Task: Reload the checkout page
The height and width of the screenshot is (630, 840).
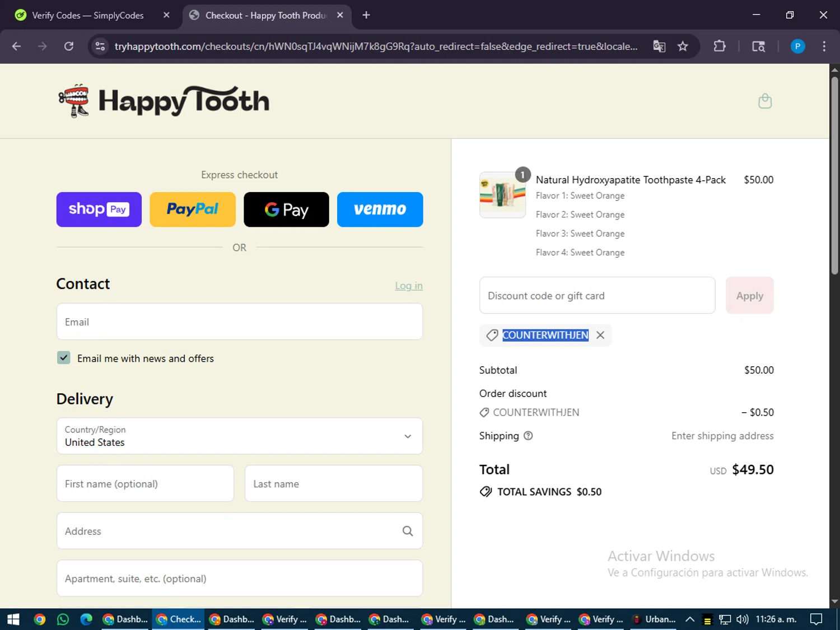Action: pos(69,46)
